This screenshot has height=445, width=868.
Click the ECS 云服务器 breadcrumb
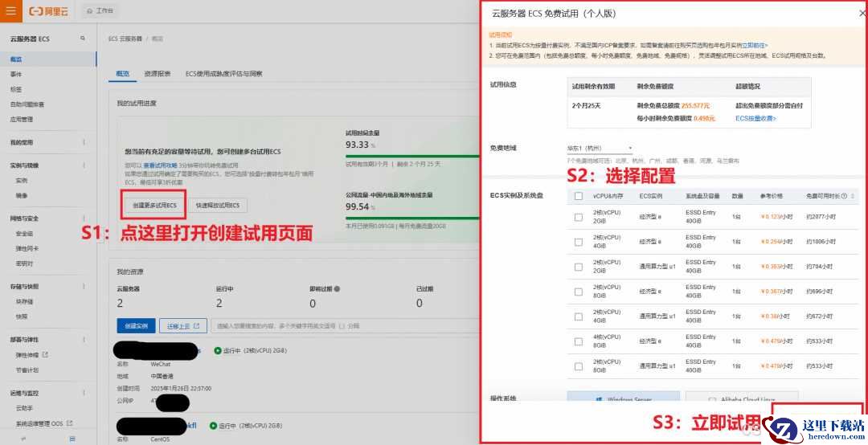pos(125,39)
